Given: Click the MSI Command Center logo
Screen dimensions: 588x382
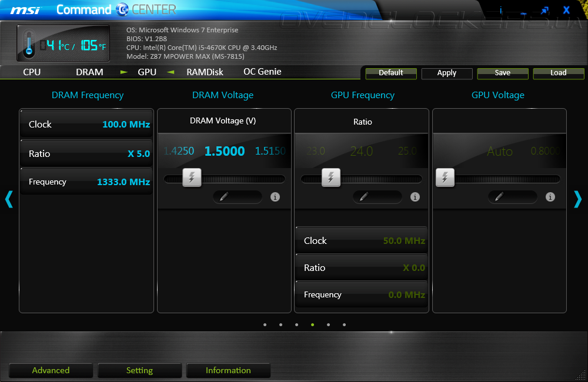Looking at the screenshot, I should pyautogui.click(x=93, y=10).
